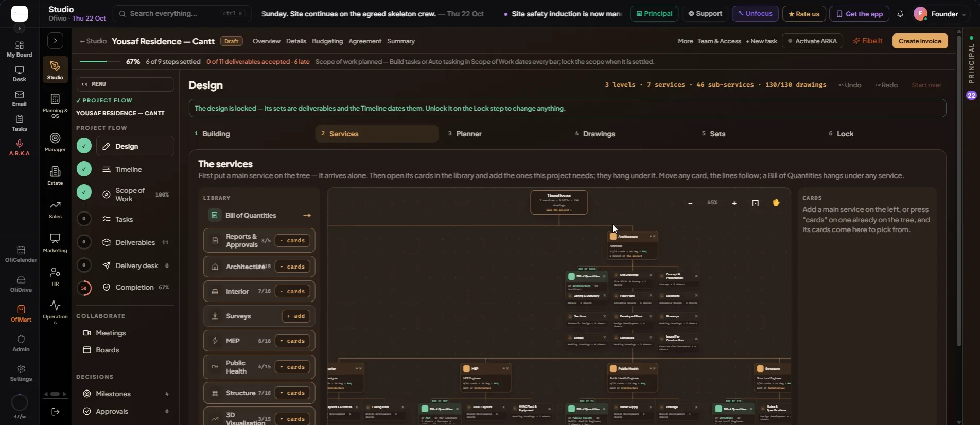Click the logout icon at bottom of the rail
This screenshot has width=980, height=425.
56,411
